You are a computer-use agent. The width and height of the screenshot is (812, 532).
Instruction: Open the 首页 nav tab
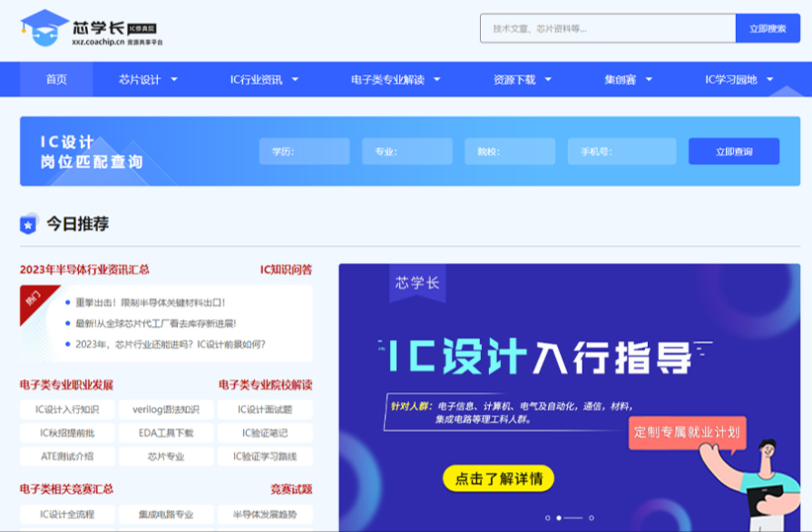coord(56,79)
